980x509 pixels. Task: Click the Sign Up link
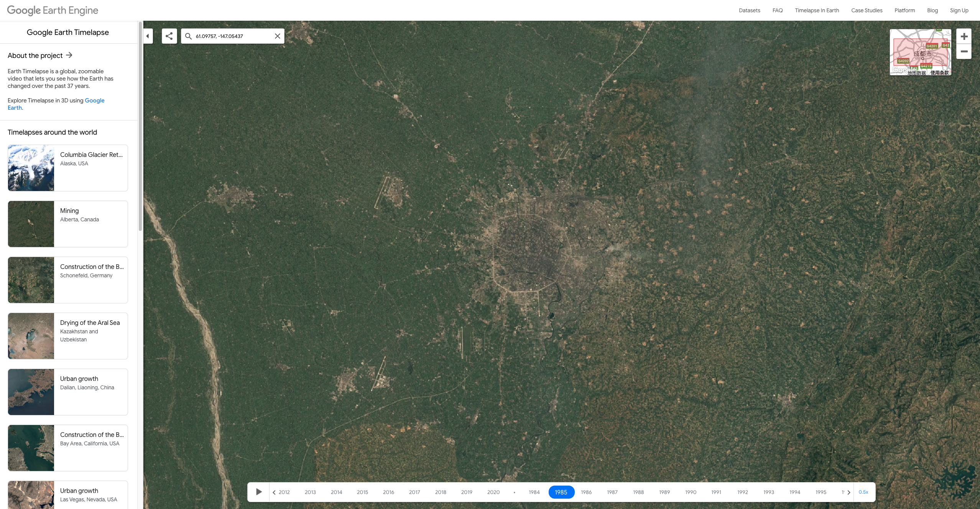coord(959,10)
